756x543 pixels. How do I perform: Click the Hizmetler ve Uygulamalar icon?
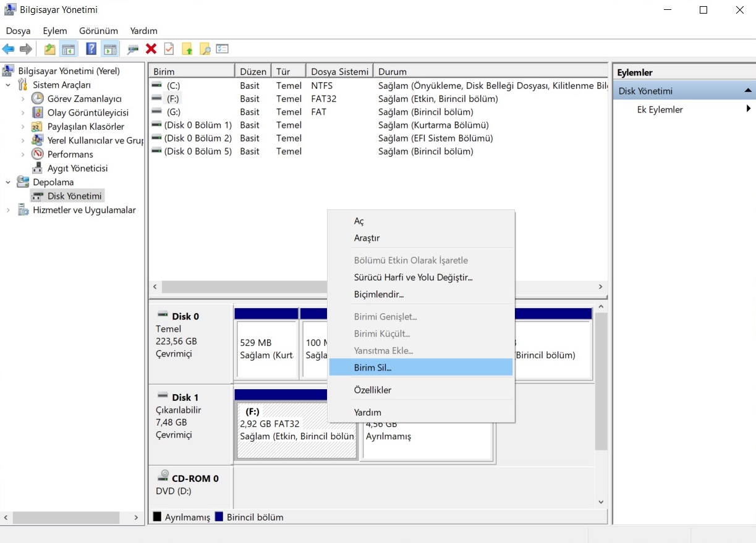23,210
